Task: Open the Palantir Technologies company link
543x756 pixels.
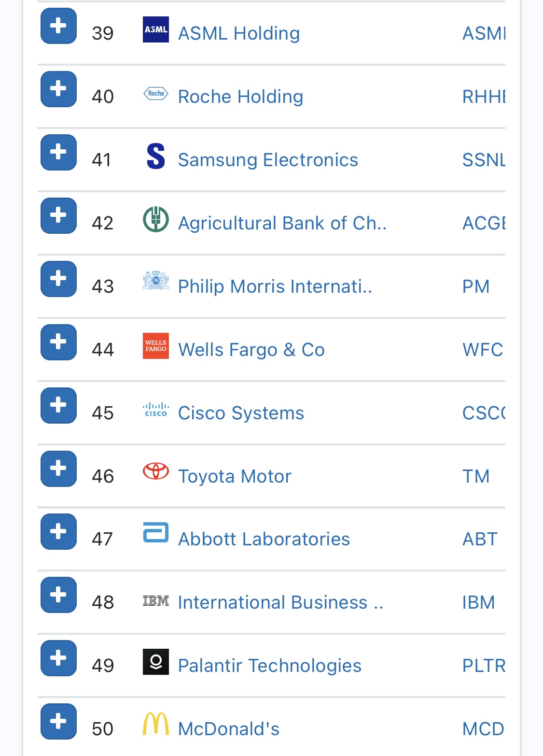Action: click(x=269, y=666)
